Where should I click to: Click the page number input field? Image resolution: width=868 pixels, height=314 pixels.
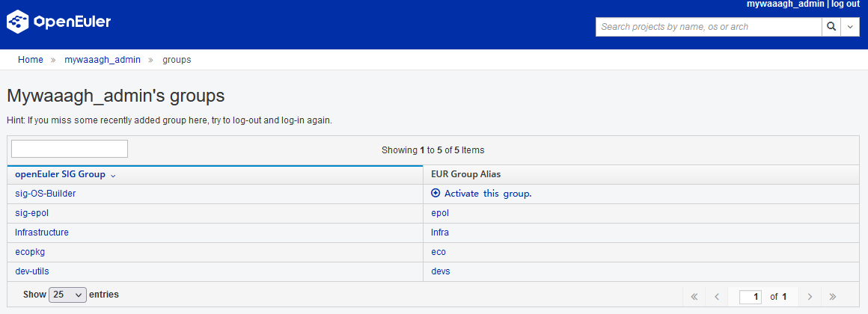pos(751,297)
